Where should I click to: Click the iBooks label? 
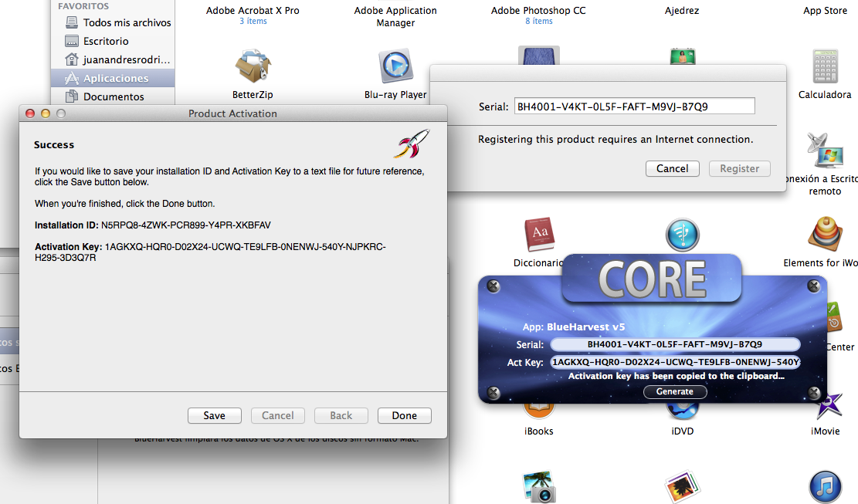(x=539, y=431)
